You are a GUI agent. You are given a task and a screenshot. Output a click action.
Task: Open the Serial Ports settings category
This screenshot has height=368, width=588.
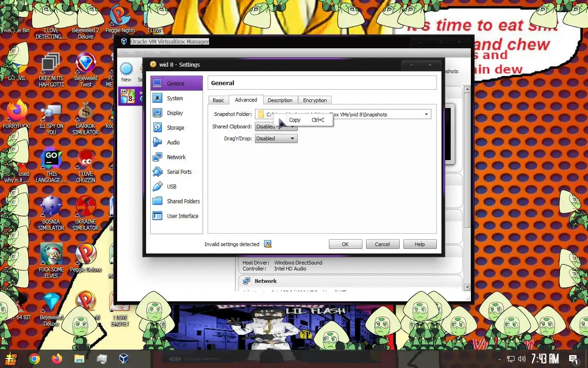coord(176,172)
